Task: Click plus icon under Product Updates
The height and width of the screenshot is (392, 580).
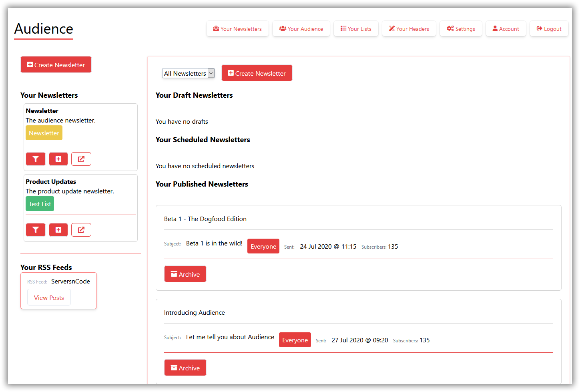Action: click(58, 230)
